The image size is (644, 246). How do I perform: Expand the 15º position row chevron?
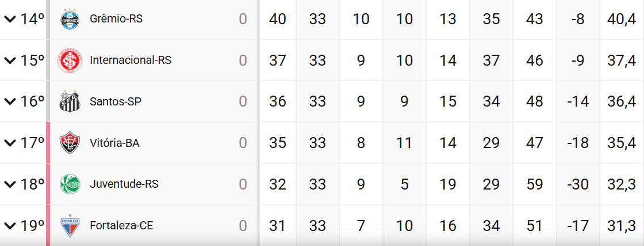(10, 60)
